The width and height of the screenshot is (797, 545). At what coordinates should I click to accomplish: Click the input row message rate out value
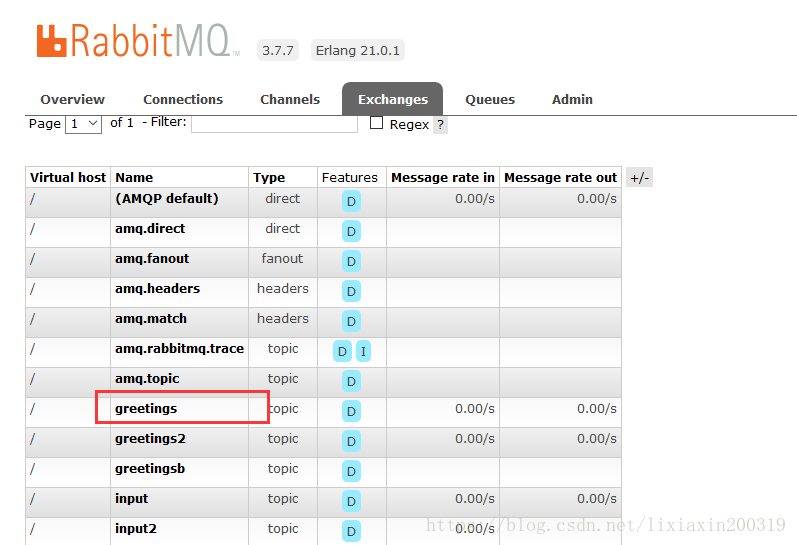(x=597, y=499)
